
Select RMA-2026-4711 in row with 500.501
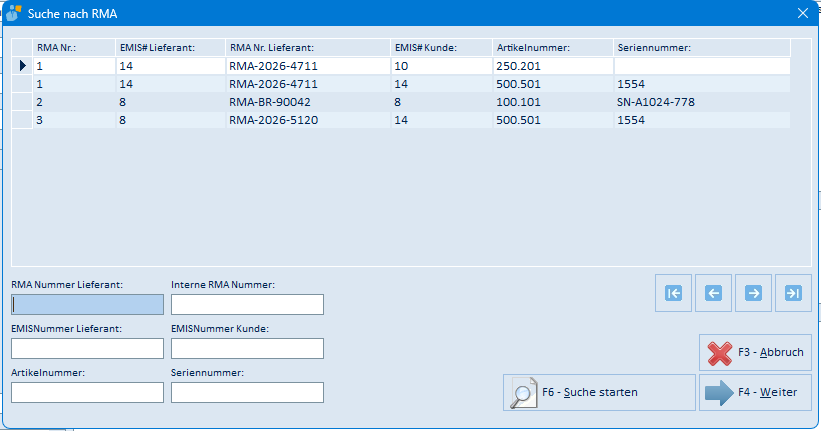pyautogui.click(x=308, y=84)
